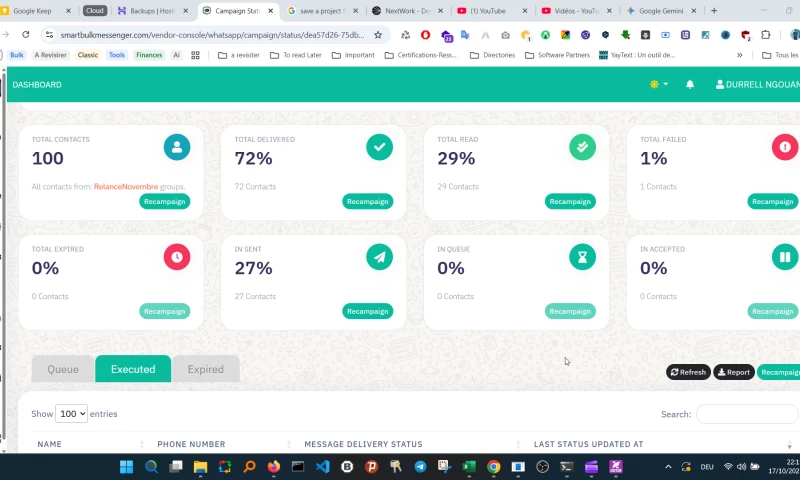Click the In Accepted pause icon
The image size is (800, 480).
coord(784,257)
